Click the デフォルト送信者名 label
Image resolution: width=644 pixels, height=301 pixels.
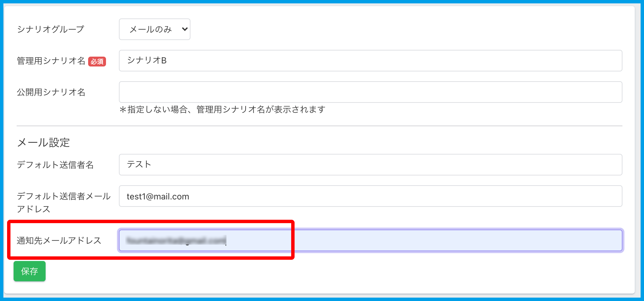[x=55, y=165]
